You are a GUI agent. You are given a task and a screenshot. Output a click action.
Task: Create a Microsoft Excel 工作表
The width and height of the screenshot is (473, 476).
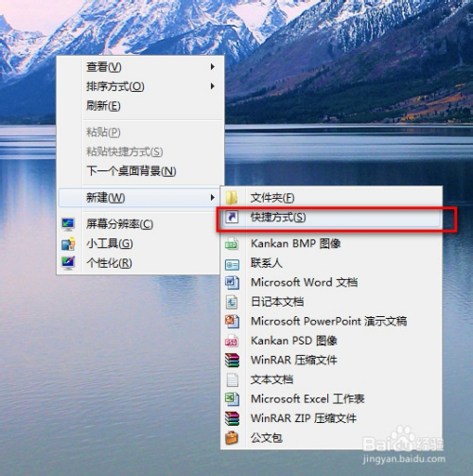(331, 399)
